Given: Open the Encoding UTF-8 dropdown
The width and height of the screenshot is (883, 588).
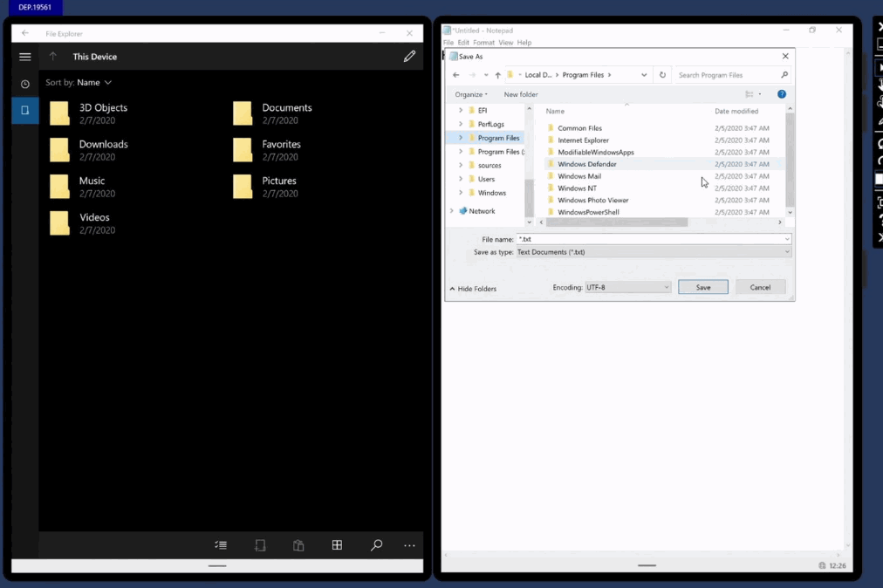Looking at the screenshot, I should pyautogui.click(x=627, y=287).
